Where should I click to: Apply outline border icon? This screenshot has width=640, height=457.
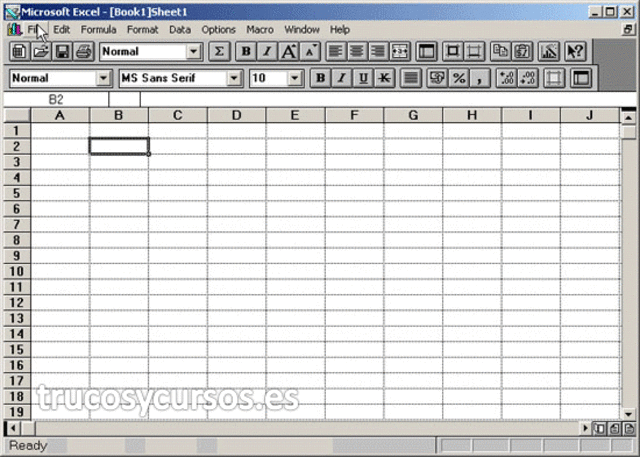coord(453,52)
